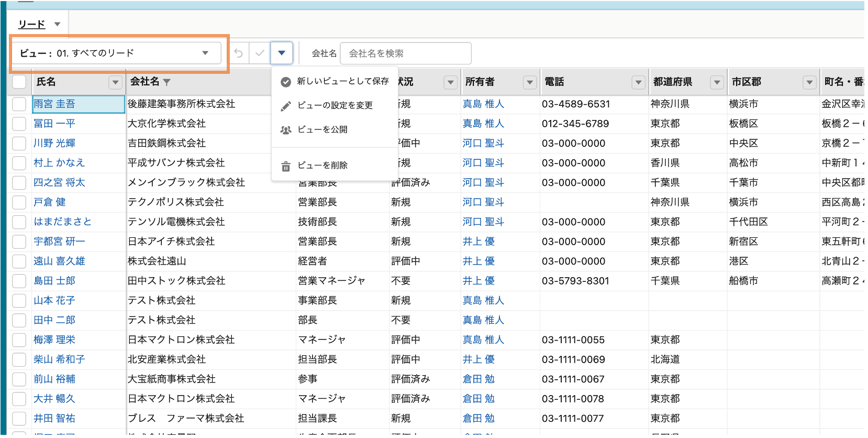Viewport: 868px width, 438px height.
Task: Click the undo view changes icon
Action: click(x=239, y=53)
